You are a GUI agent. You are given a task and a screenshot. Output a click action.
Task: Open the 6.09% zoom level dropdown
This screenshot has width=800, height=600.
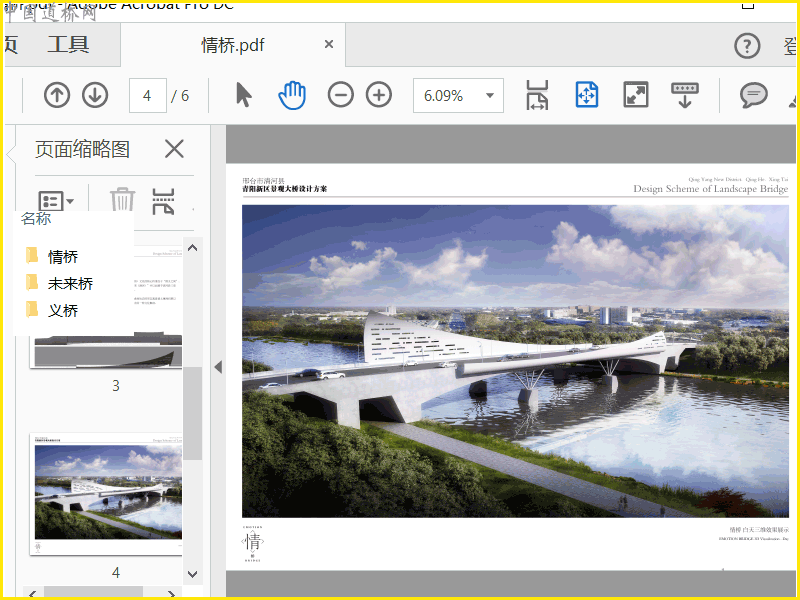490,96
